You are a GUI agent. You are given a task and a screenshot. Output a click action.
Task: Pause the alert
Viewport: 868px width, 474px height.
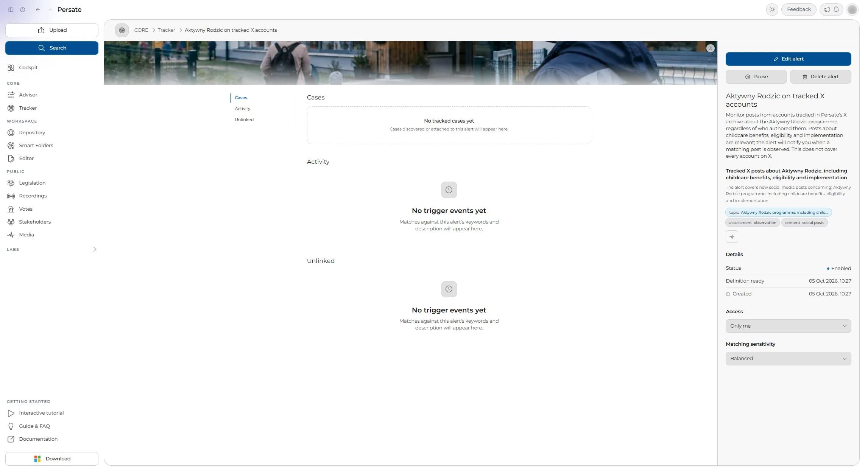pyautogui.click(x=756, y=77)
